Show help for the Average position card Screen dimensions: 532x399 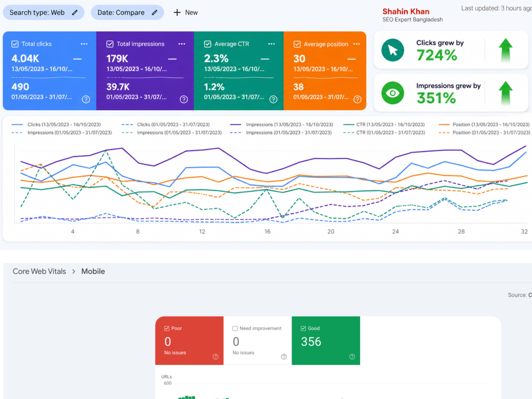point(358,99)
